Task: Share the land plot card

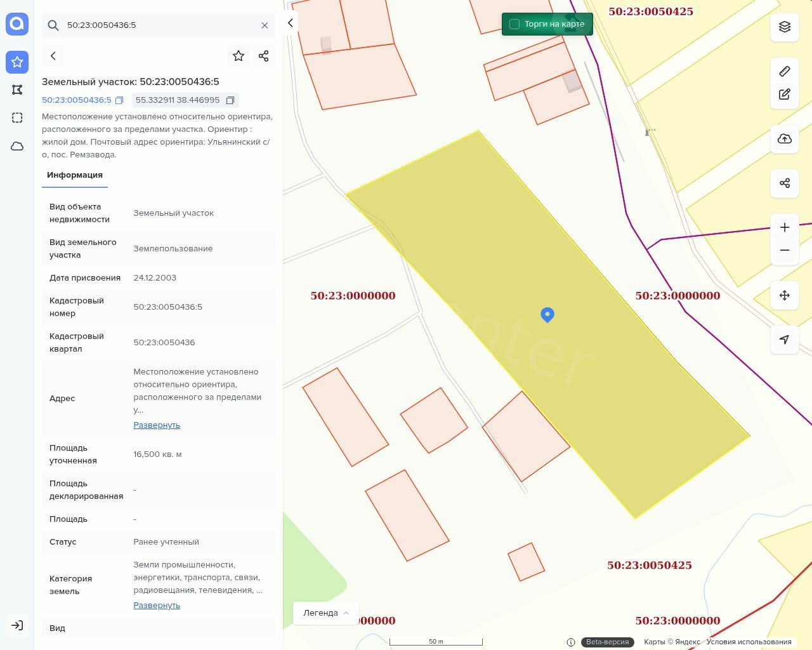Action: point(264,56)
